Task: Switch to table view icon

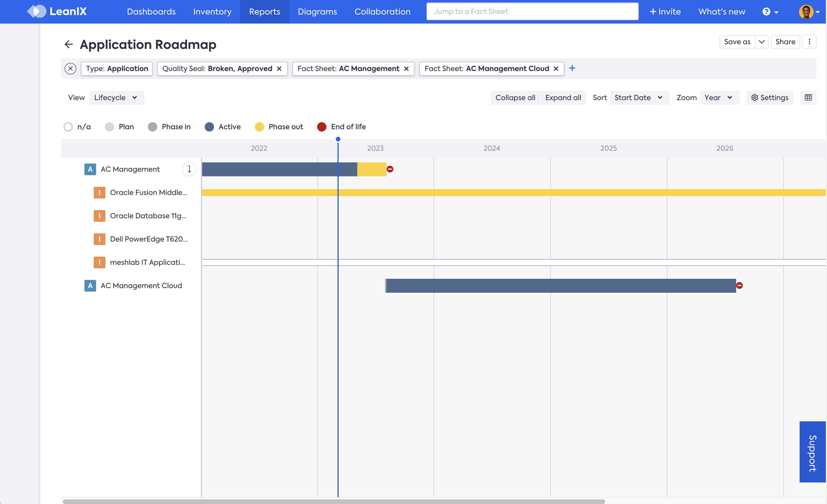Action: click(808, 97)
